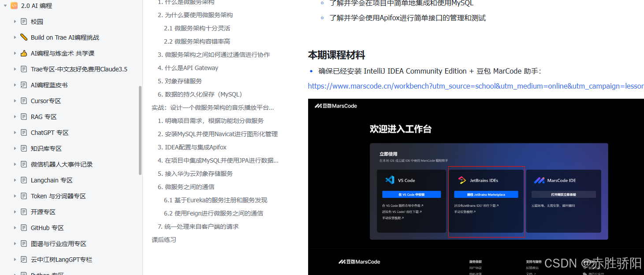
Task: Jump to 课后练习 outline item
Action: (x=164, y=240)
